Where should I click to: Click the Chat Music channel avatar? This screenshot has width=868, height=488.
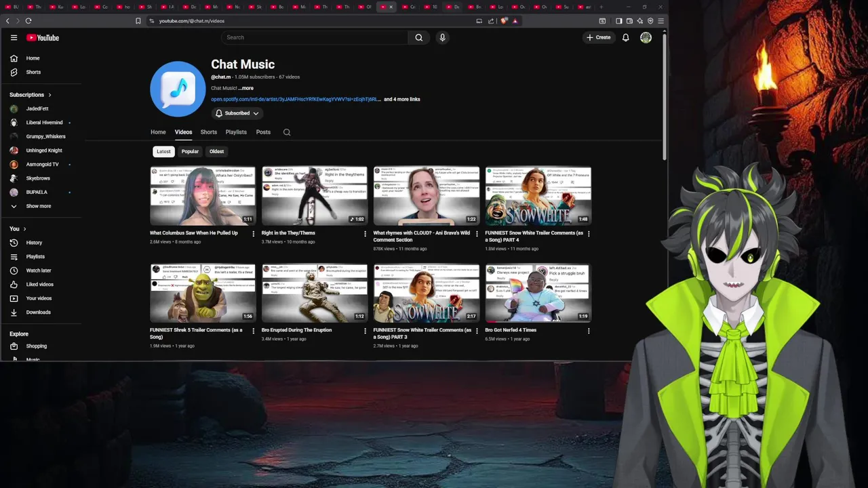pos(178,89)
